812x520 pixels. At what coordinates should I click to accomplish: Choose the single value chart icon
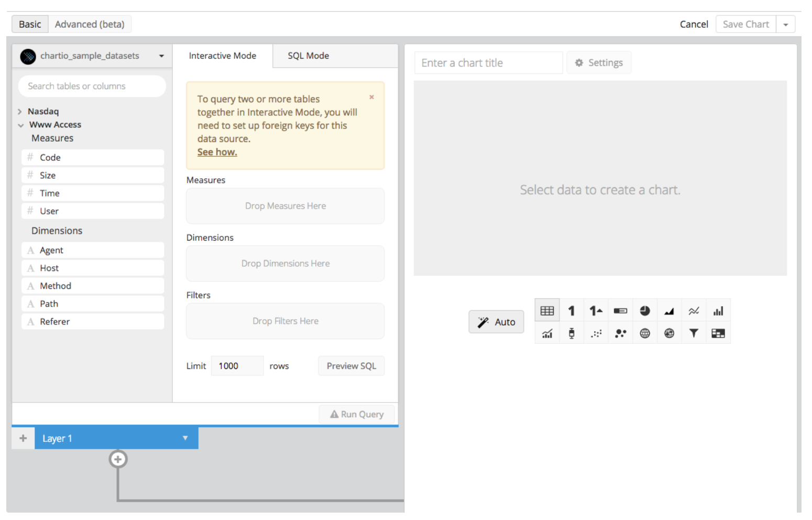click(572, 311)
